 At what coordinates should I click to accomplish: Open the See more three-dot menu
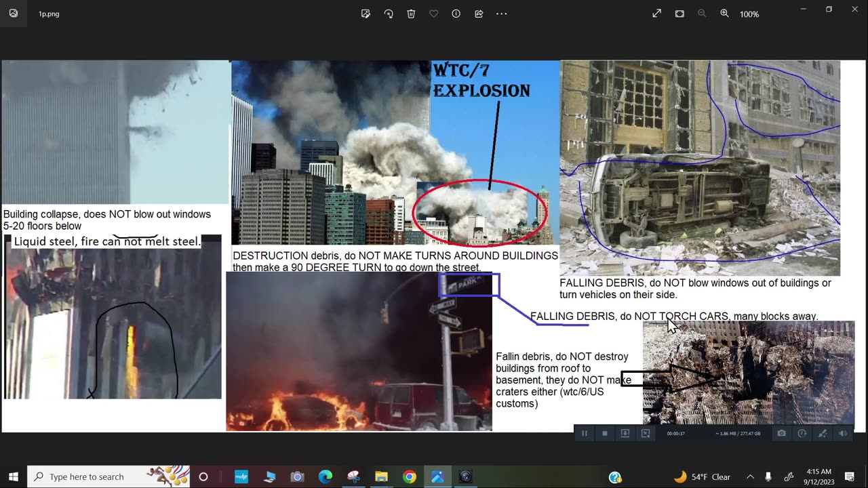click(502, 14)
